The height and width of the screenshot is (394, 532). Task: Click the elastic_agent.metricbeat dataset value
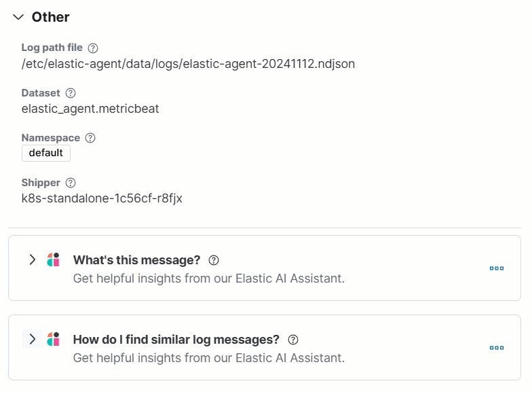(90, 109)
